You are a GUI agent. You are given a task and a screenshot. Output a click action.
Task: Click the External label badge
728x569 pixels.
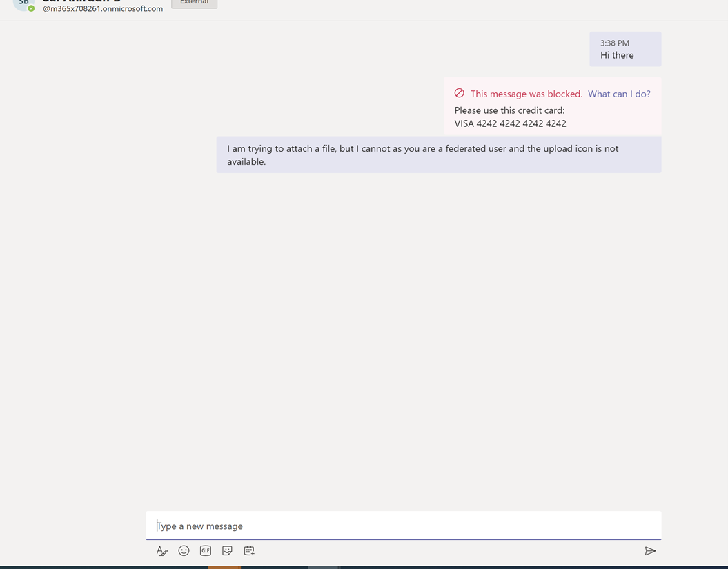tap(194, 2)
